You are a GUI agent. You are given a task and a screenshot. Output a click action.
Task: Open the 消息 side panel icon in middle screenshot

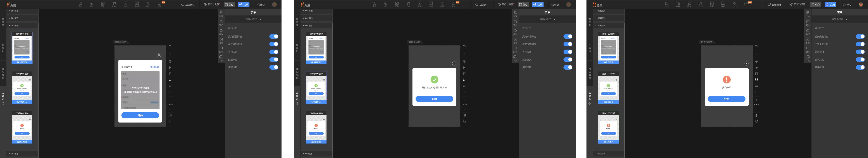[x=515, y=49]
